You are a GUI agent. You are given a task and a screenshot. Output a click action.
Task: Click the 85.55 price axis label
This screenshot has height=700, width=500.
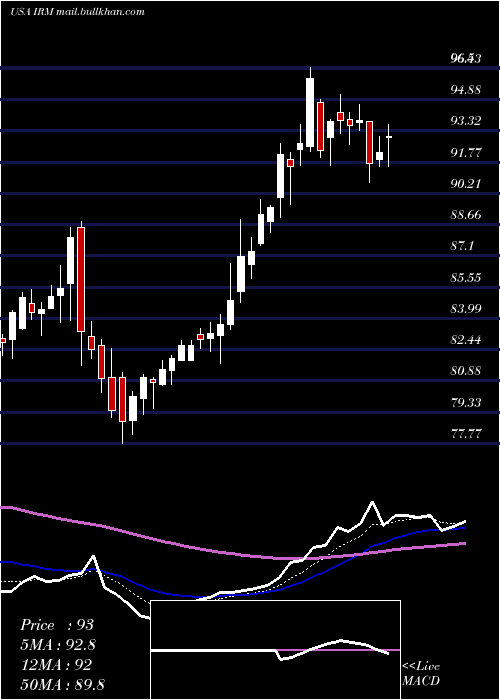466,277
